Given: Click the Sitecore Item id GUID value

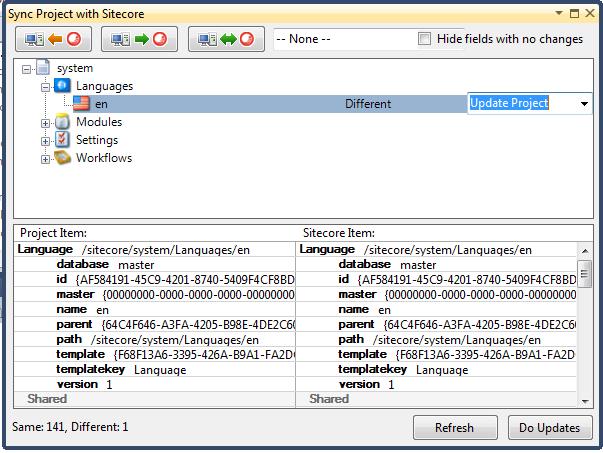Looking at the screenshot, I should pyautogui.click(x=467, y=280).
